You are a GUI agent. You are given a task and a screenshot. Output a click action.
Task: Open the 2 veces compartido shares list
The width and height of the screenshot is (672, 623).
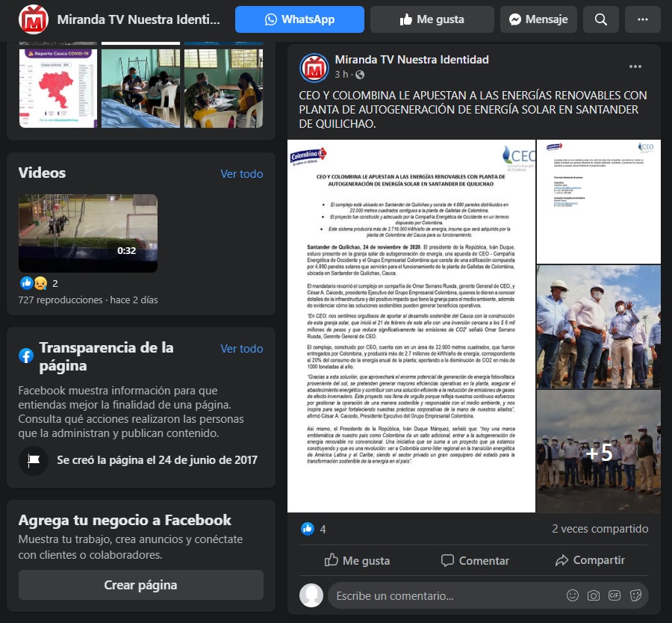point(600,529)
